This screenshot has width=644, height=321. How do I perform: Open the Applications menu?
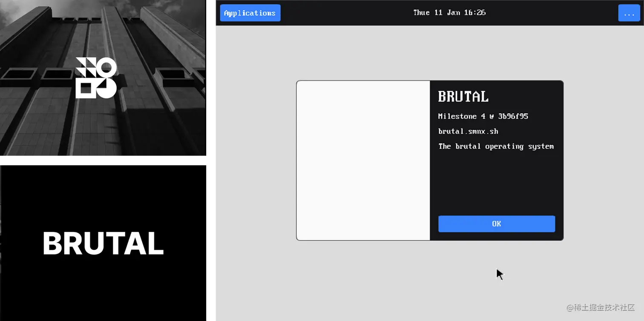point(250,13)
